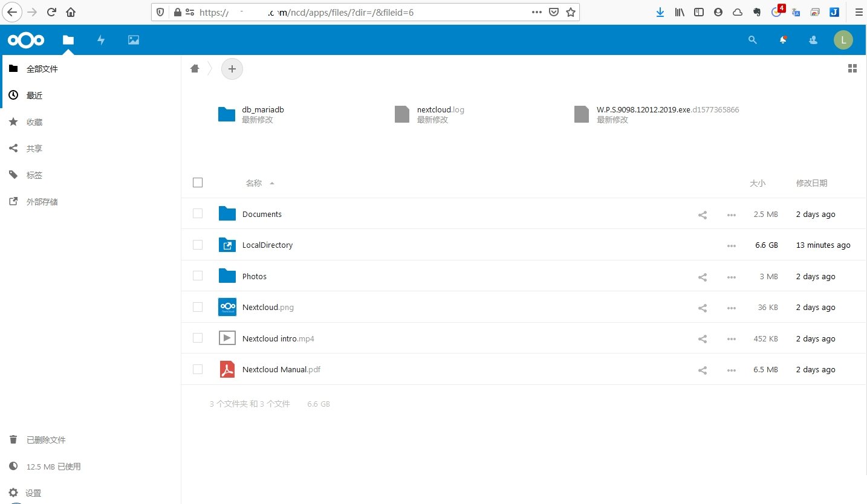This screenshot has width=867, height=504.
Task: Share the Documents folder
Action: [703, 215]
